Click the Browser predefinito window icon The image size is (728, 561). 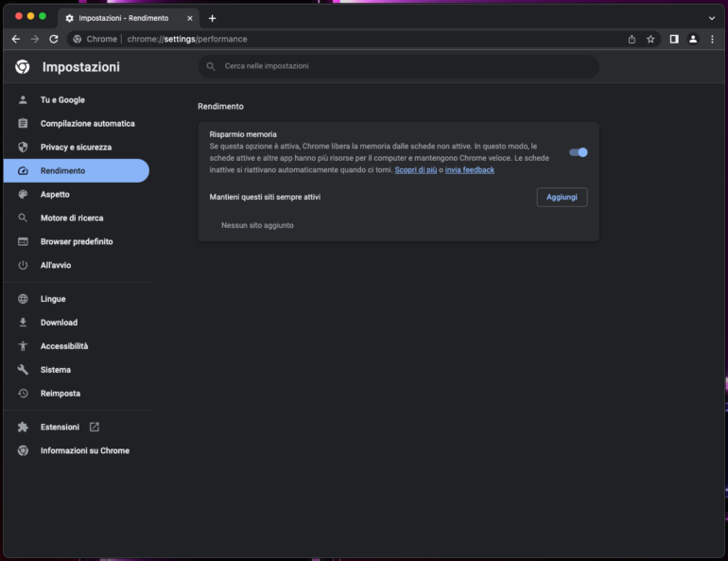23,241
